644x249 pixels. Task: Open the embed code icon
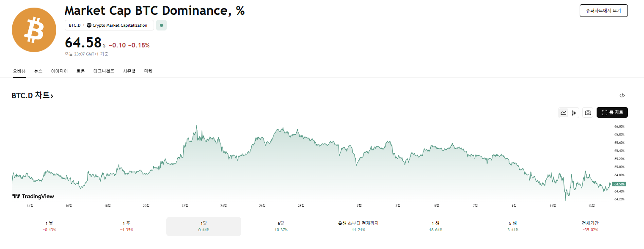pyautogui.click(x=622, y=96)
